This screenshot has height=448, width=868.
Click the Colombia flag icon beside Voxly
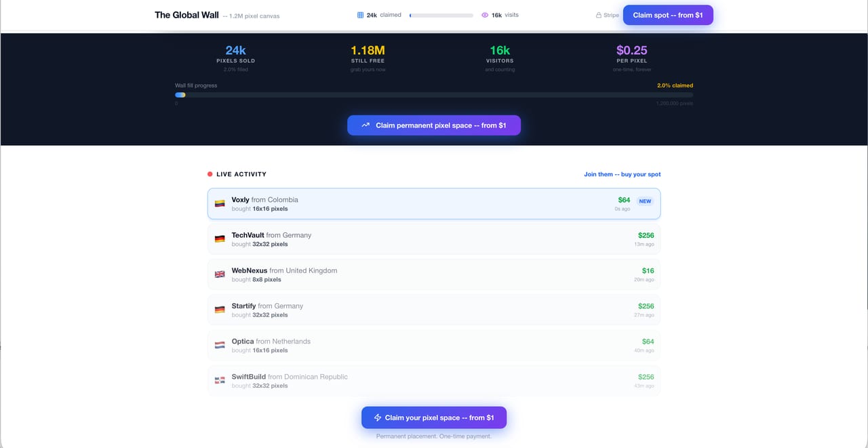click(x=220, y=203)
